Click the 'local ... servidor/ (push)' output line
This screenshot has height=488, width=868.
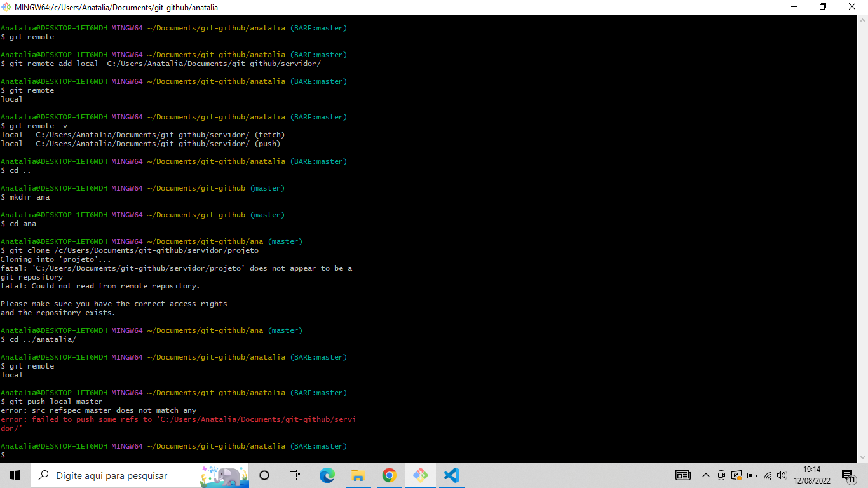tap(140, 144)
